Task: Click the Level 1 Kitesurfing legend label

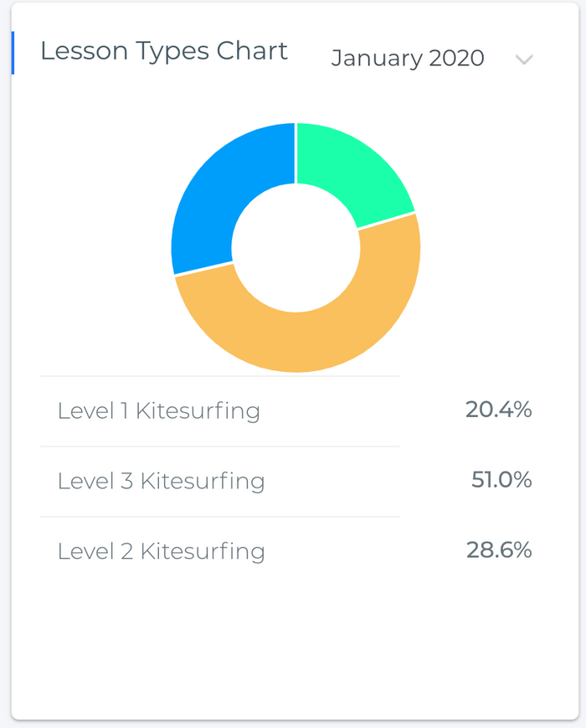Action: [x=159, y=411]
